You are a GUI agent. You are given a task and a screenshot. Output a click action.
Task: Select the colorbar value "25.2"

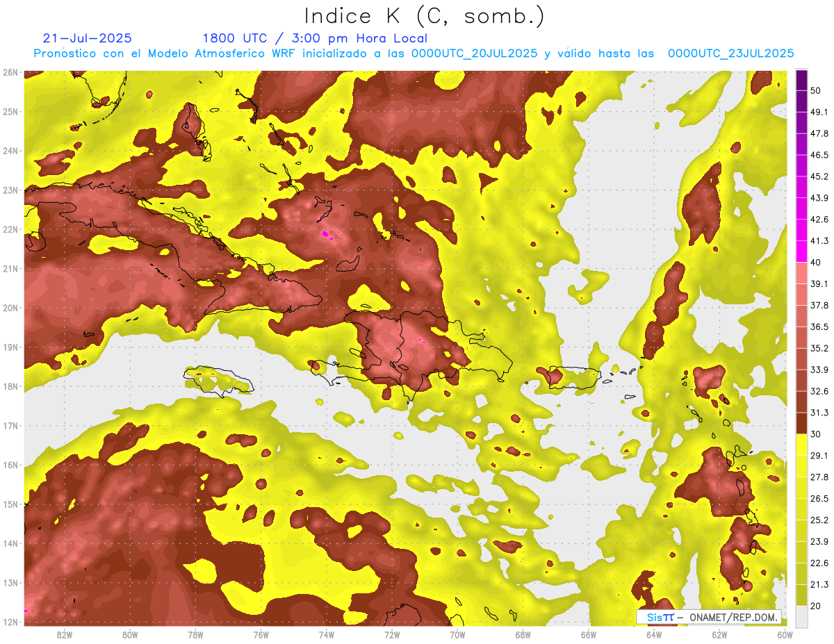click(819, 520)
